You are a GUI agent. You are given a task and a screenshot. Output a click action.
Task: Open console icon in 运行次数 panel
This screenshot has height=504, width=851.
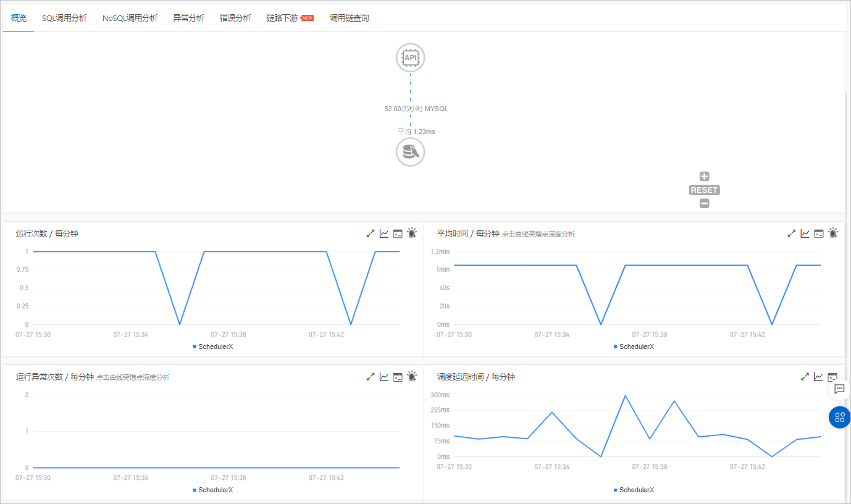pos(398,233)
